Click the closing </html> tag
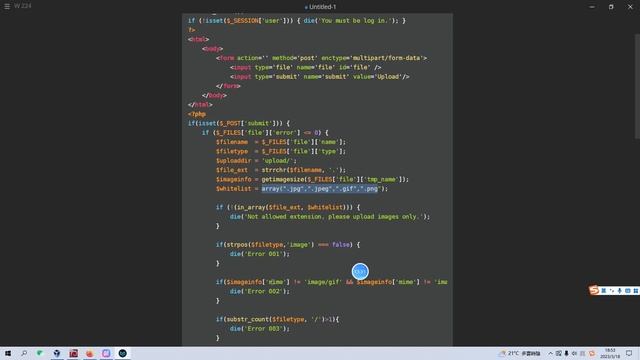 [x=200, y=105]
